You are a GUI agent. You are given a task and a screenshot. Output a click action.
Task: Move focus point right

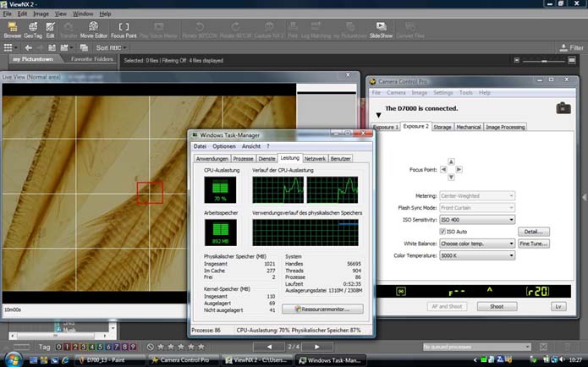click(459, 169)
